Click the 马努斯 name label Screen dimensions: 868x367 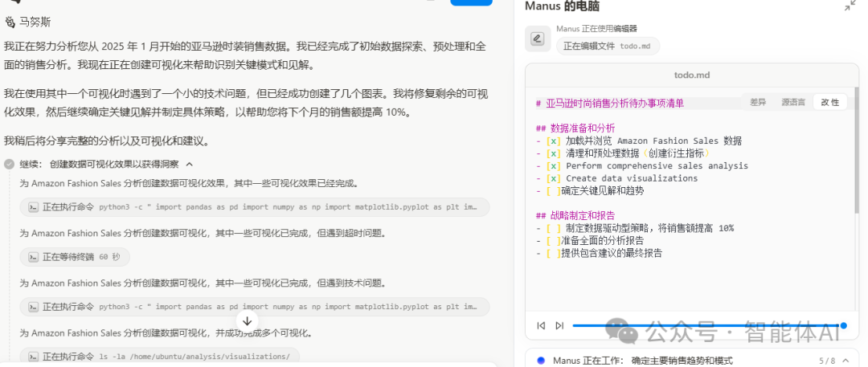(x=35, y=22)
